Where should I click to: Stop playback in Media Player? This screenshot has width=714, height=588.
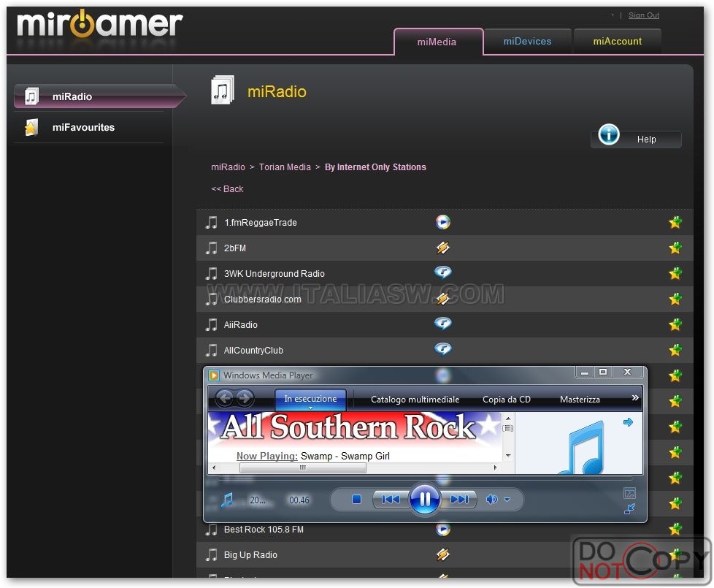pos(356,500)
